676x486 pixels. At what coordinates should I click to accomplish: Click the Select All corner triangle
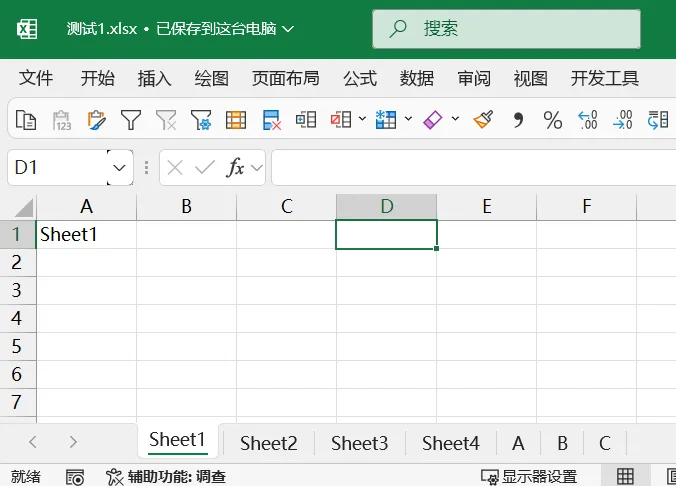(x=24, y=208)
